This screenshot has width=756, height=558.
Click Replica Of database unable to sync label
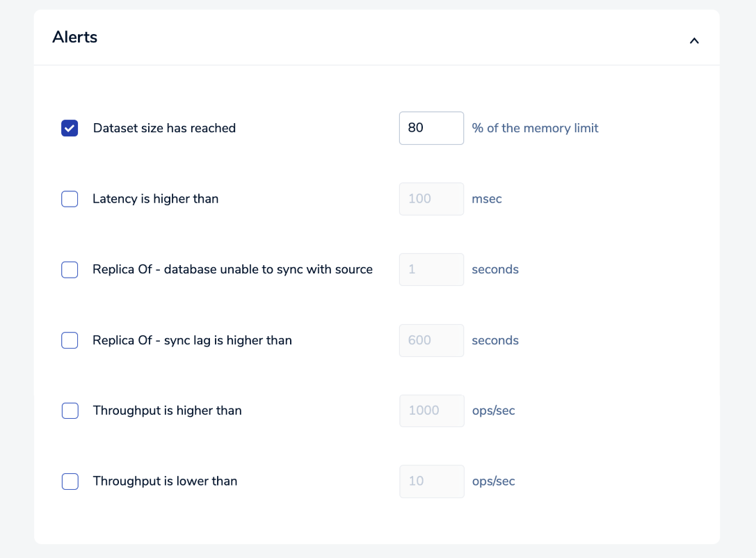232,269
